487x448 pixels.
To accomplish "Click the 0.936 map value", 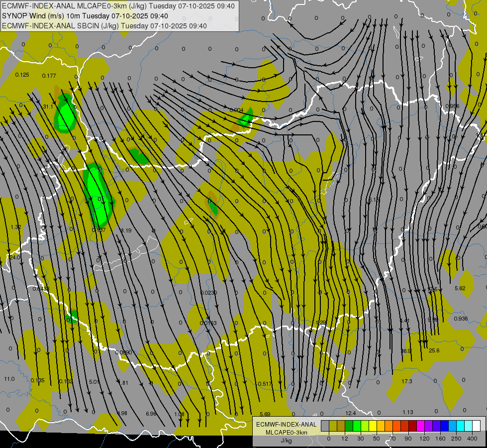I will tap(461, 319).
